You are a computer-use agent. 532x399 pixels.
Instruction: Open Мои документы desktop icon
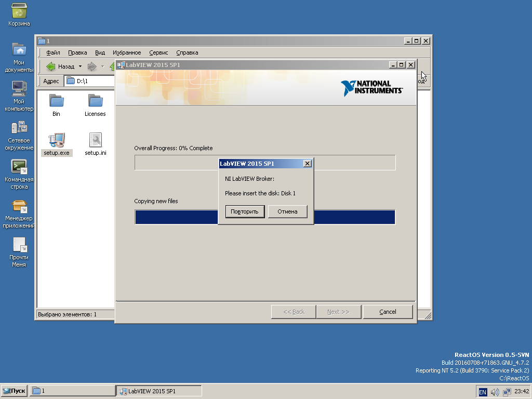(x=19, y=50)
